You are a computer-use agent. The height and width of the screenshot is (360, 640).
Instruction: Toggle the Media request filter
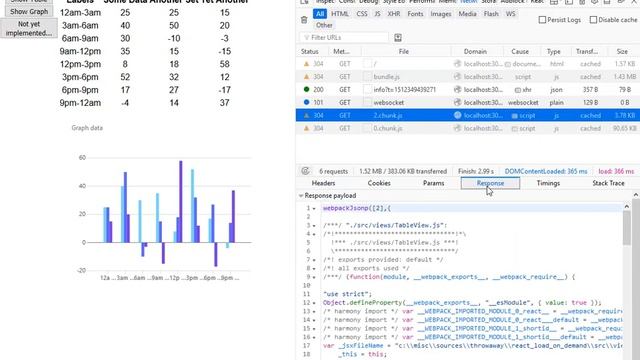pos(467,14)
